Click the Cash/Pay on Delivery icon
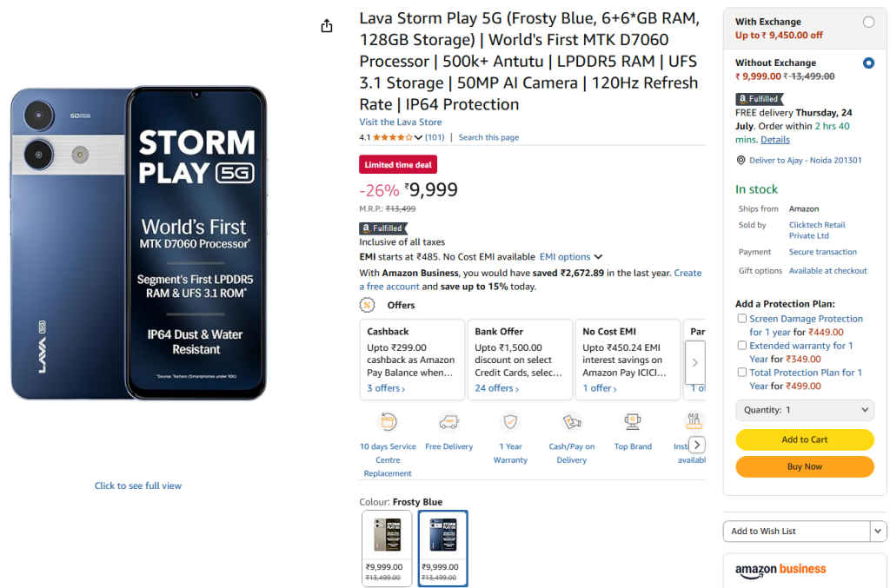Viewport: 890px width, 588px height. click(571, 422)
